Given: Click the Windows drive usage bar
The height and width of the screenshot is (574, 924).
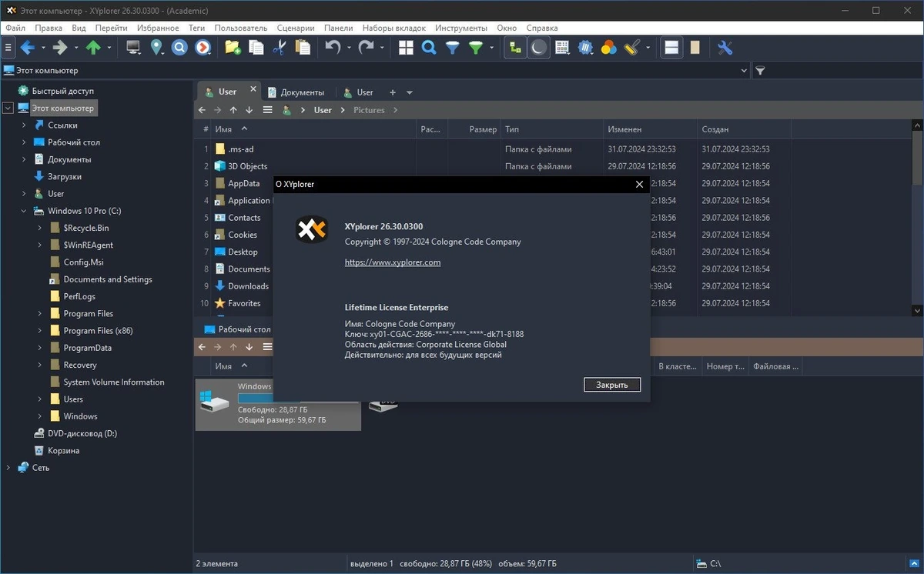Looking at the screenshot, I should 298,399.
